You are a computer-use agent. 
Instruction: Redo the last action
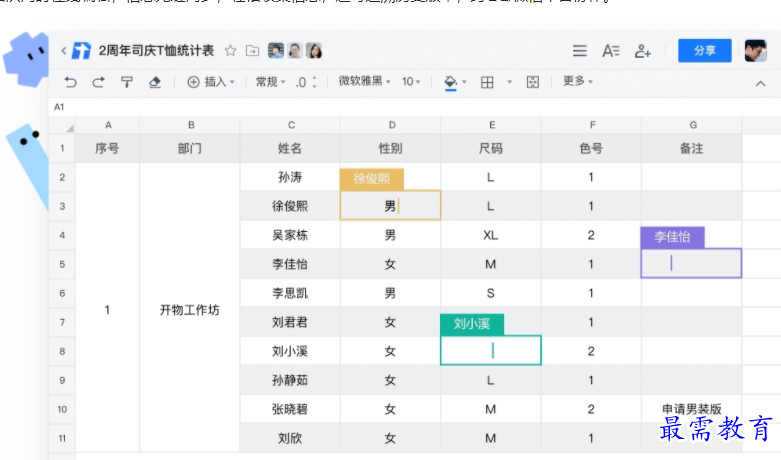click(x=99, y=82)
